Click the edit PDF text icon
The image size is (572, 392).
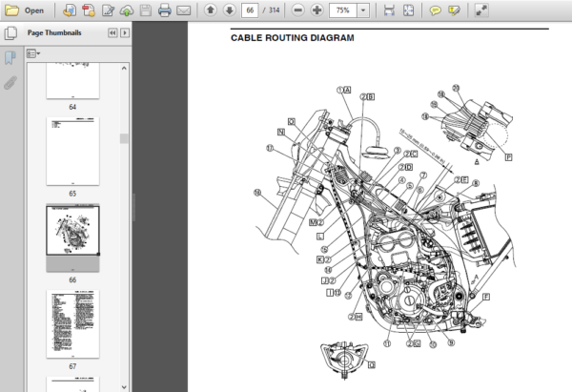108,10
